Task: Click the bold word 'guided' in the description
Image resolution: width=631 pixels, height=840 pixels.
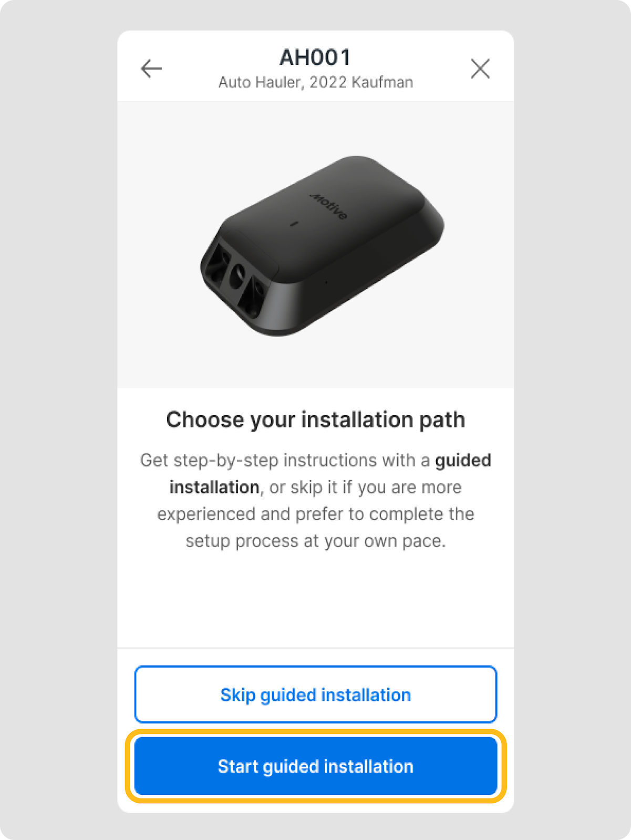Action: tap(463, 460)
